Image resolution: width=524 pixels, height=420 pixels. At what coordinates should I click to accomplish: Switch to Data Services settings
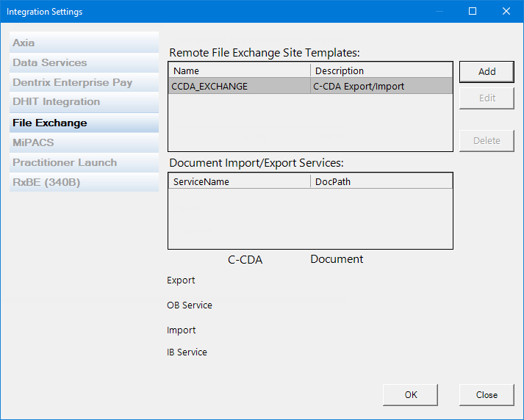[x=84, y=62]
